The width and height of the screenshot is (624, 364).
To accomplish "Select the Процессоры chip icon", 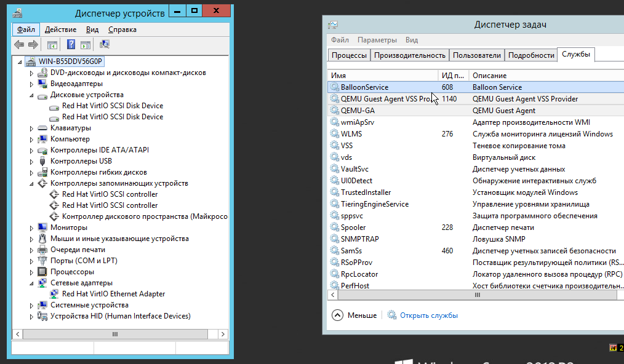I will tap(42, 272).
